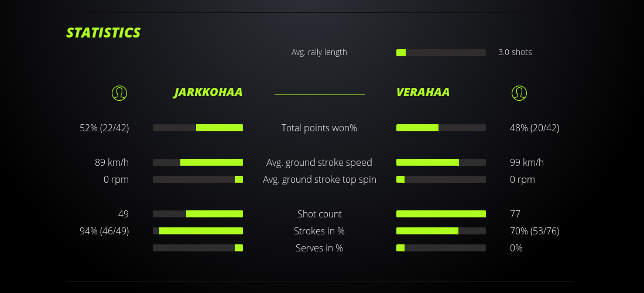Click the "Shot count" label

click(x=320, y=214)
